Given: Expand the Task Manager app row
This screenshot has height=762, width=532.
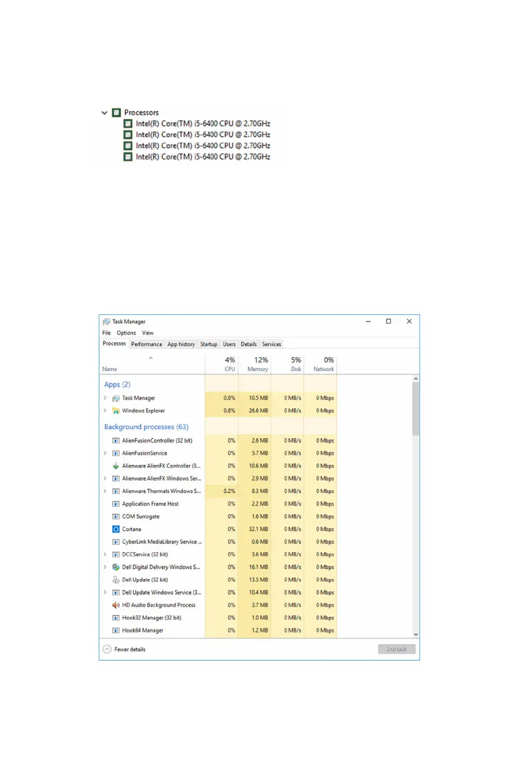Looking at the screenshot, I should (105, 398).
